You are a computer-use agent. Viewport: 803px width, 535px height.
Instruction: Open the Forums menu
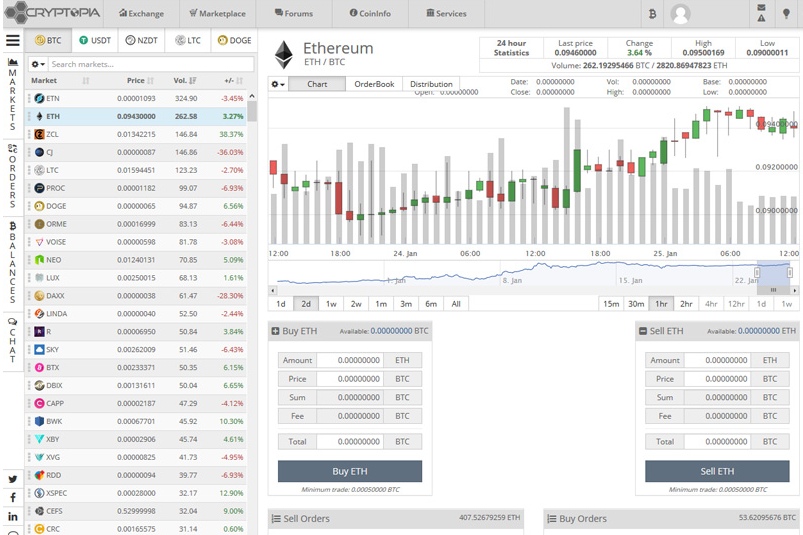294,13
